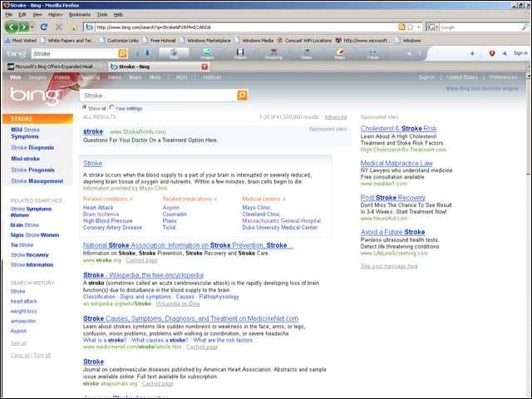This screenshot has width=532, height=399.
Task: Open the Free Hotmail bookmark
Action: pos(159,41)
